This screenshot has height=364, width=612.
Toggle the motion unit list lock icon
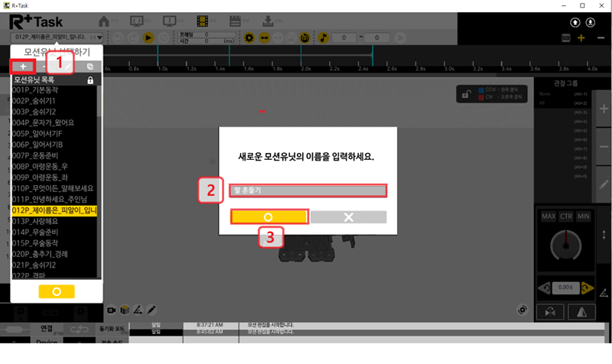91,80
